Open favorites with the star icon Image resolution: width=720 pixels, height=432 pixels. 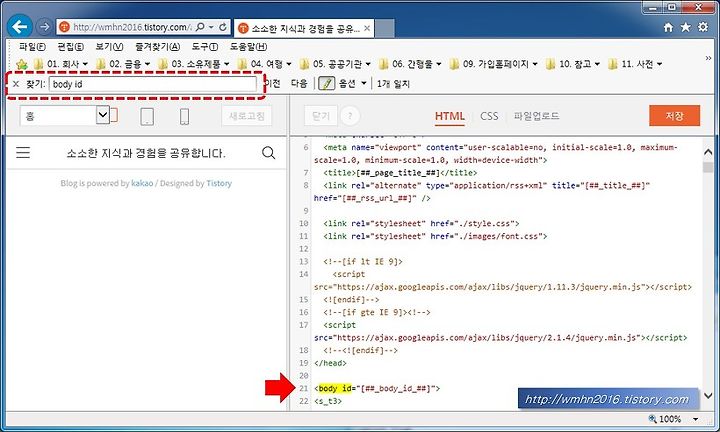tap(686, 28)
